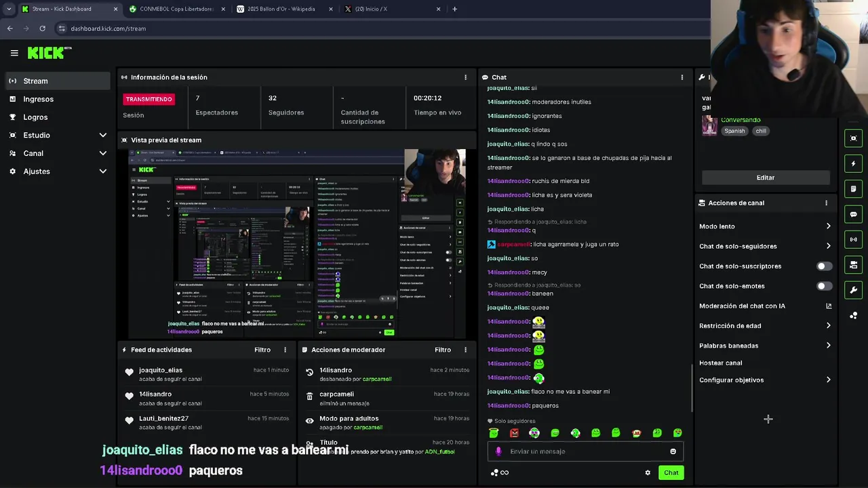Screen dimensions: 868x488
Task: Click the chat scrollbar
Action: click(x=692, y=387)
